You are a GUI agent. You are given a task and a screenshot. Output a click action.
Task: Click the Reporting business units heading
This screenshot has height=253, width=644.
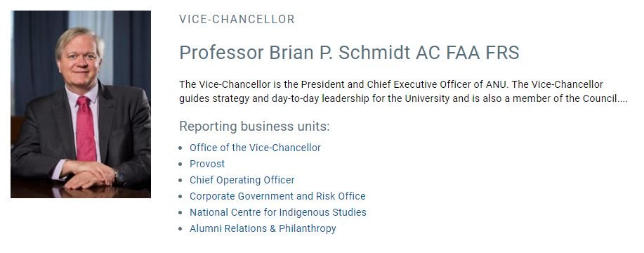254,126
